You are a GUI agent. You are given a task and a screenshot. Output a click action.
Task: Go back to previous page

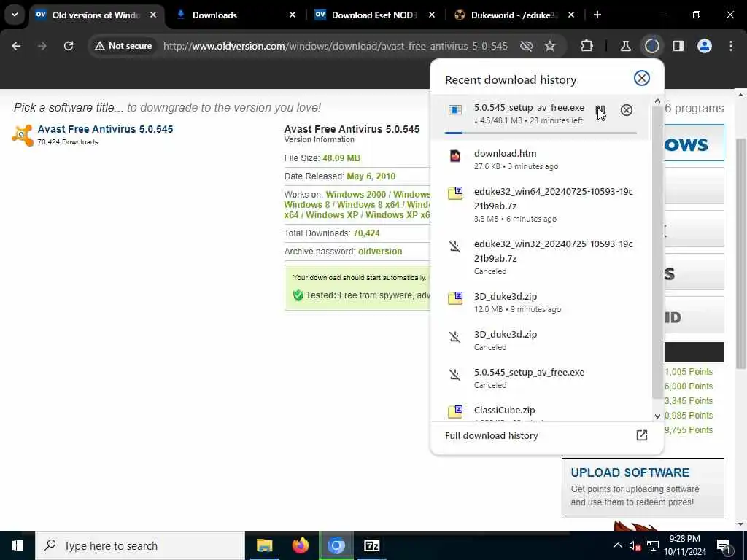click(16, 46)
